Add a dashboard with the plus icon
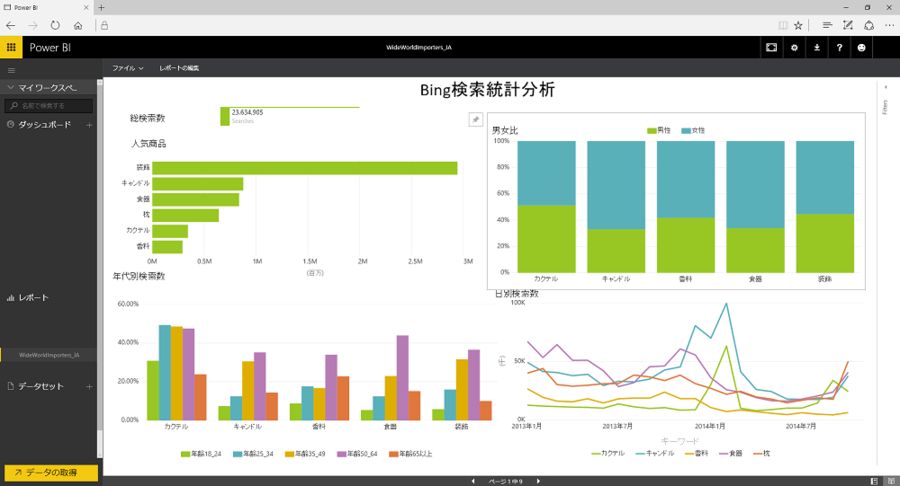This screenshot has height=486, width=900. pos(89,125)
